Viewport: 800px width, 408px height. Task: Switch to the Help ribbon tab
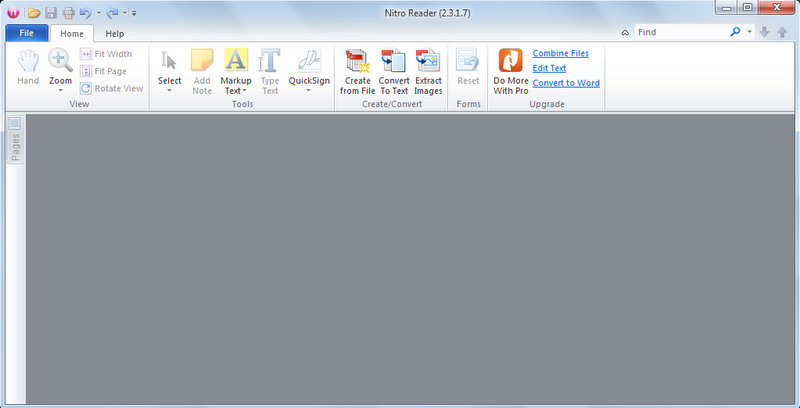click(115, 34)
